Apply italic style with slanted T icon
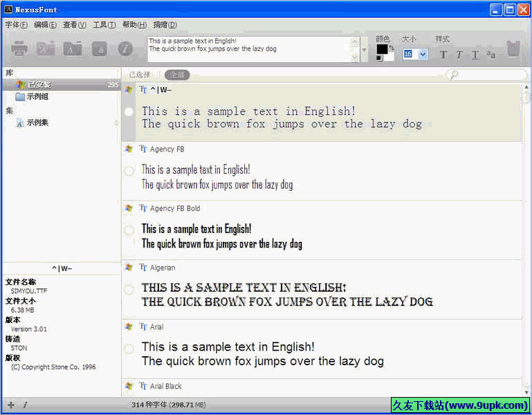Viewport: 532px width, 415px height. [459, 55]
